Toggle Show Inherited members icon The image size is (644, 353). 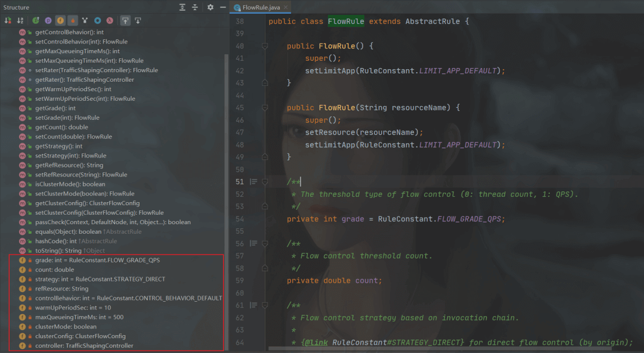pos(36,20)
